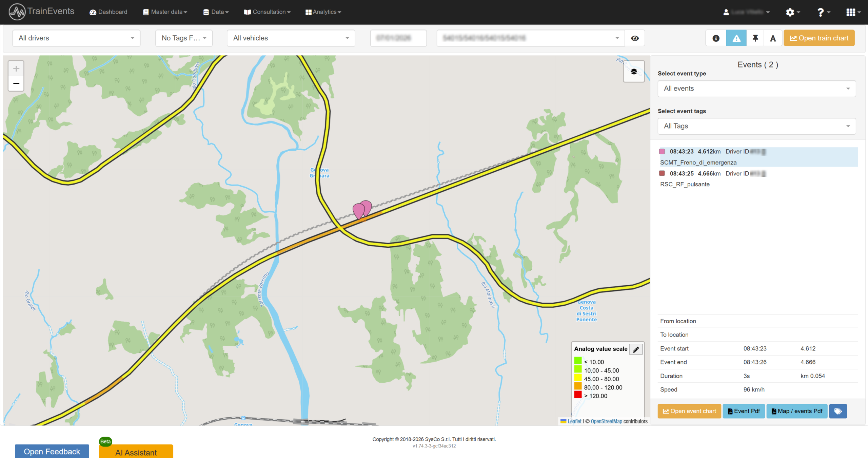The height and width of the screenshot is (458, 868).
Task: Zoom in the map with the plus button
Action: click(16, 69)
